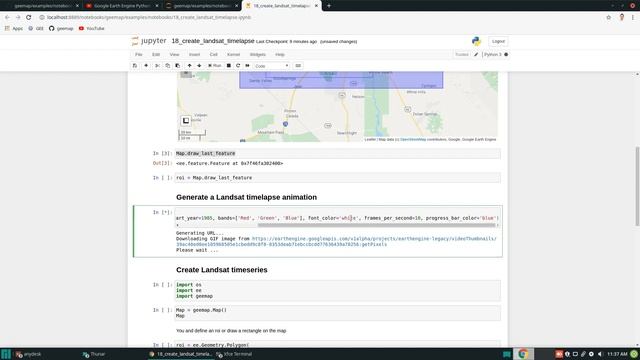This screenshot has width=640, height=360.
Task: Open the Help menu
Action: pos(280,54)
